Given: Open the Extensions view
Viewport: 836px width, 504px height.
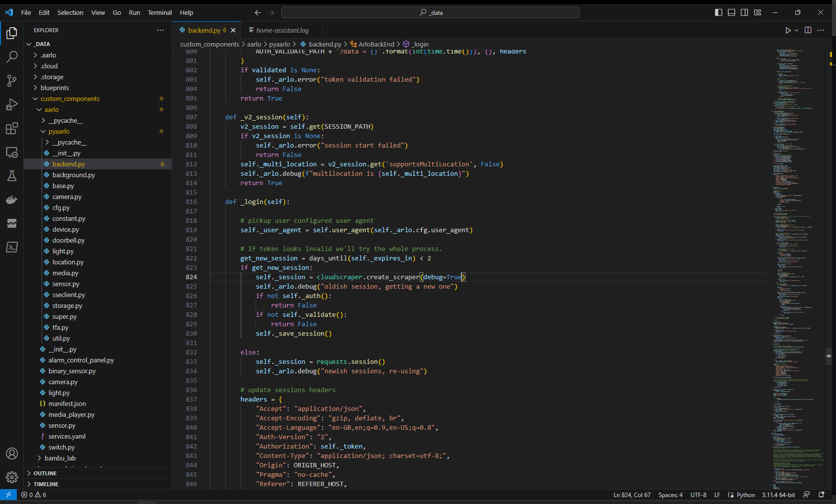Looking at the screenshot, I should [12, 129].
